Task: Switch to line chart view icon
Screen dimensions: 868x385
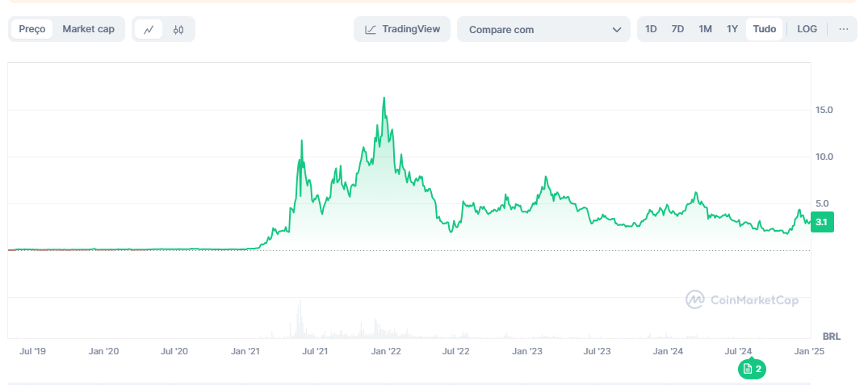Action: pos(149,30)
